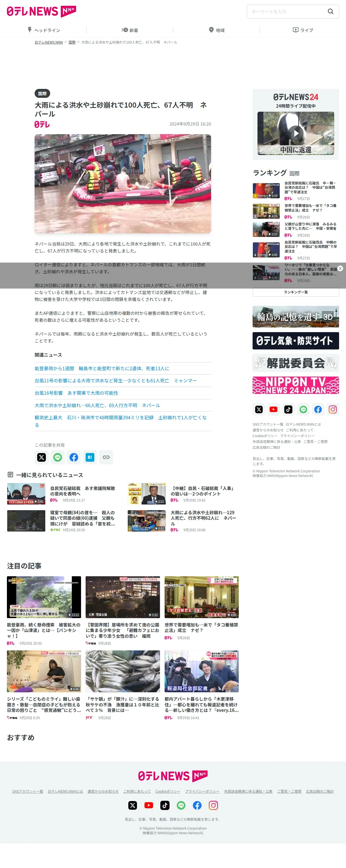The image size is (346, 868).
Task: Open the 輪島の記憶を遺す 3D banner
Action: click(x=296, y=316)
